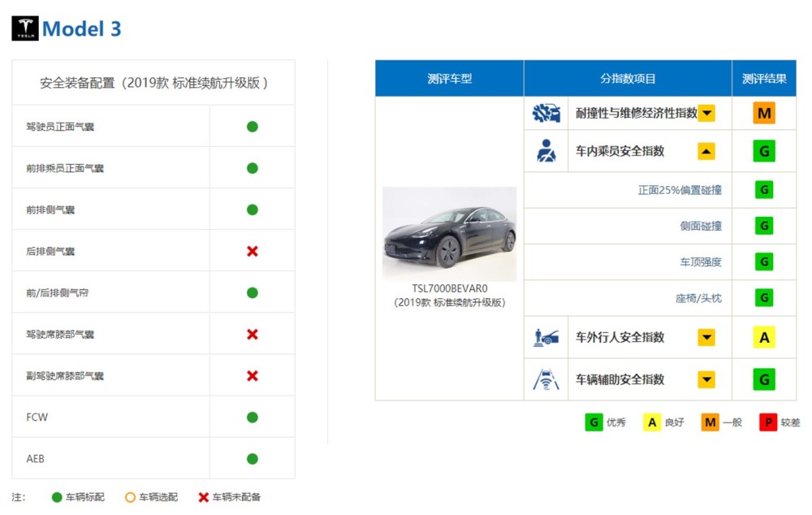
Task: Click the FCW row label
Action: [37, 417]
